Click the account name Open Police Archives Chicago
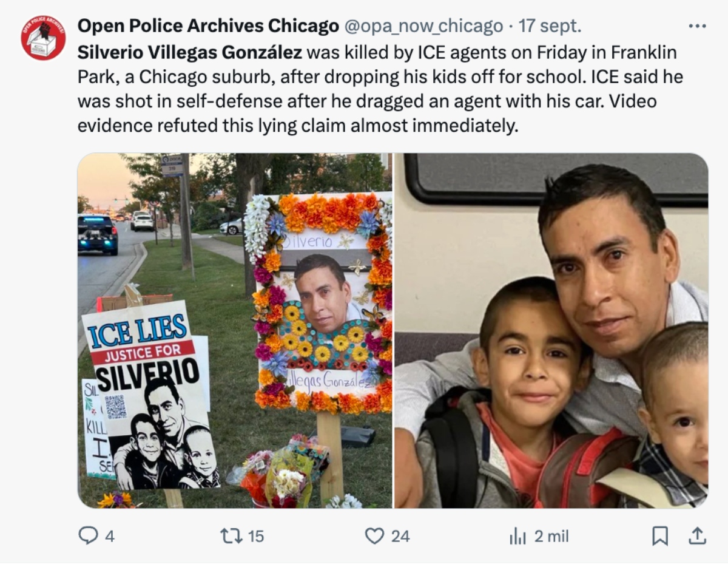This screenshot has height=567, width=728. tap(208, 26)
